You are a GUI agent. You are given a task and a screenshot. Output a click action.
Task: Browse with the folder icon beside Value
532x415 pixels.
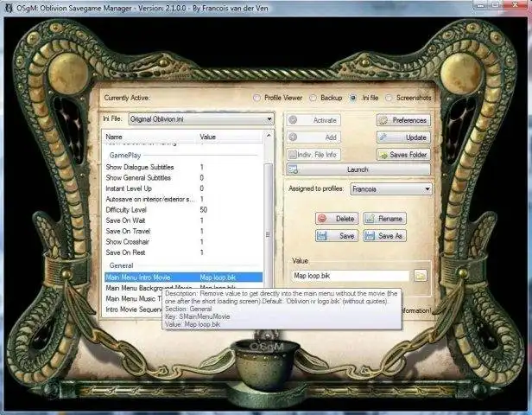pyautogui.click(x=420, y=276)
